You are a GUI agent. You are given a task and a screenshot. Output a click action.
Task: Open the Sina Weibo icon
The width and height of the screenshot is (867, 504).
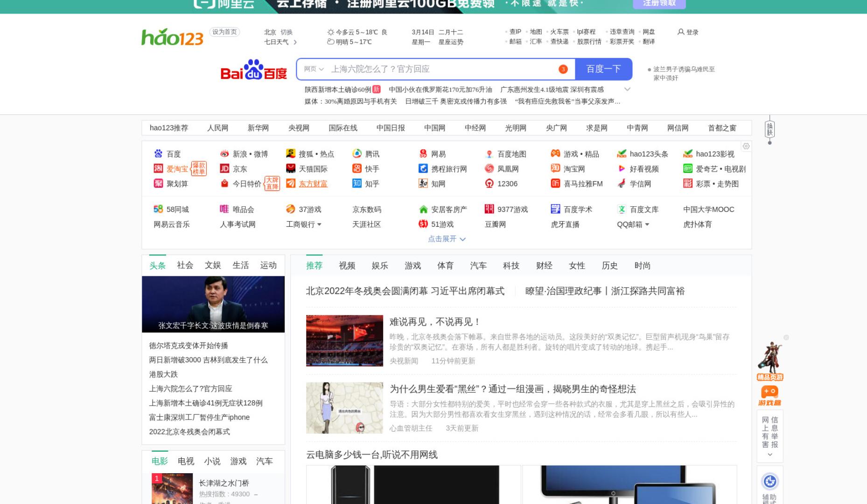tap(224, 154)
